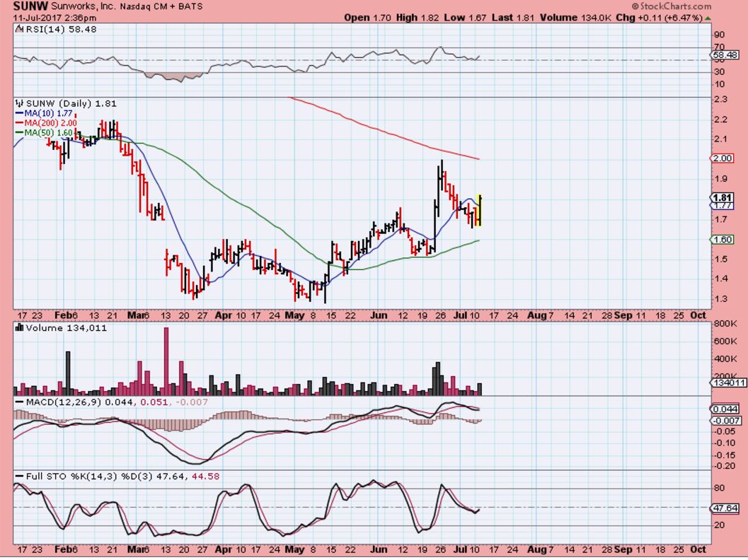
Task: Click the red MA(200) legend line marker
Action: pos(20,123)
